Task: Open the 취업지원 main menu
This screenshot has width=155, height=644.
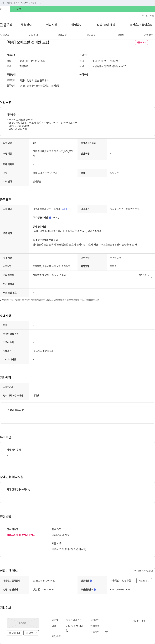Action: [52, 25]
